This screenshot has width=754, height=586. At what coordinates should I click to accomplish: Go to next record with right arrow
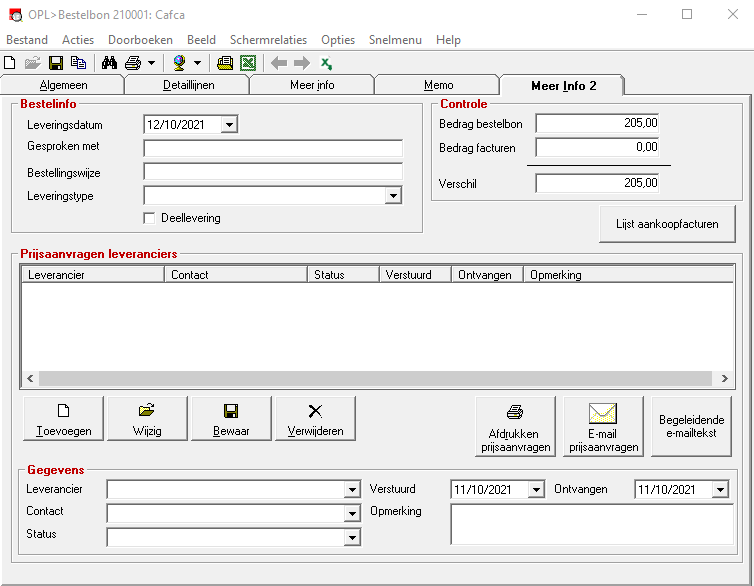pyautogui.click(x=302, y=63)
